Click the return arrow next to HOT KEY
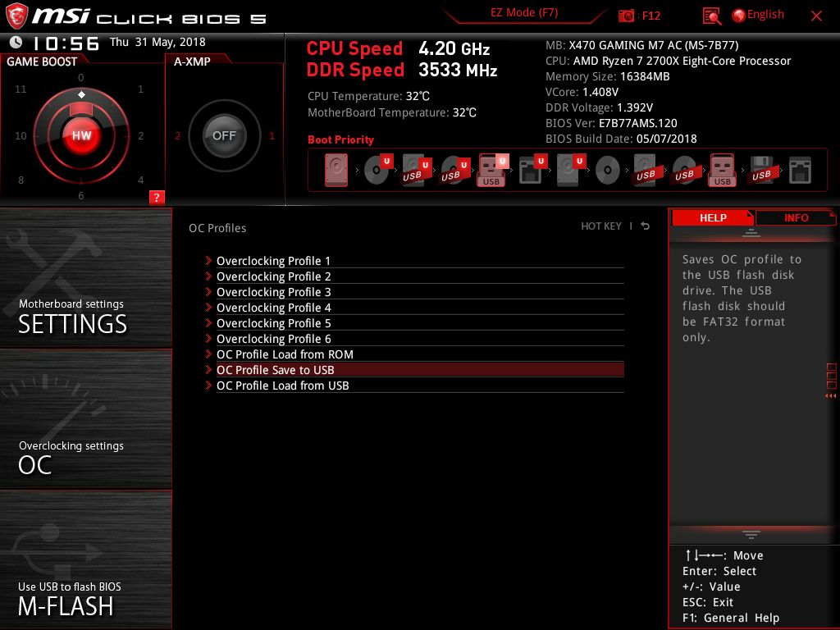840x630 pixels. [x=645, y=226]
